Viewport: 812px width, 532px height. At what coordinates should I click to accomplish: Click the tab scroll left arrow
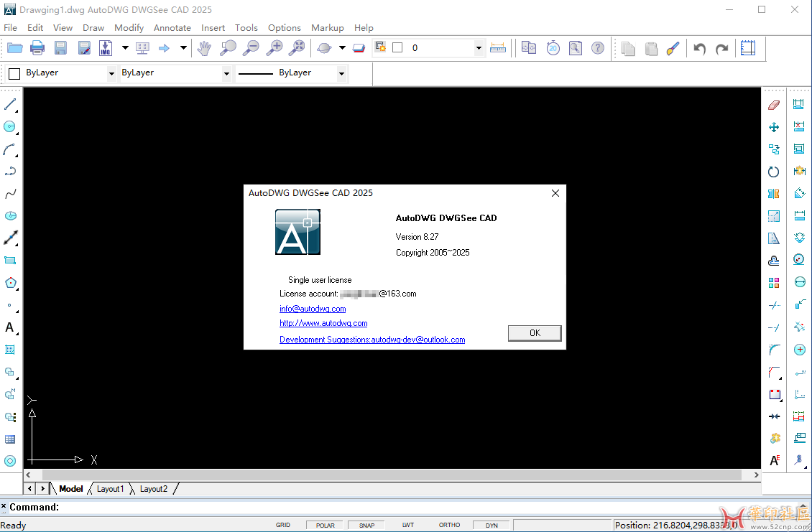click(30, 488)
